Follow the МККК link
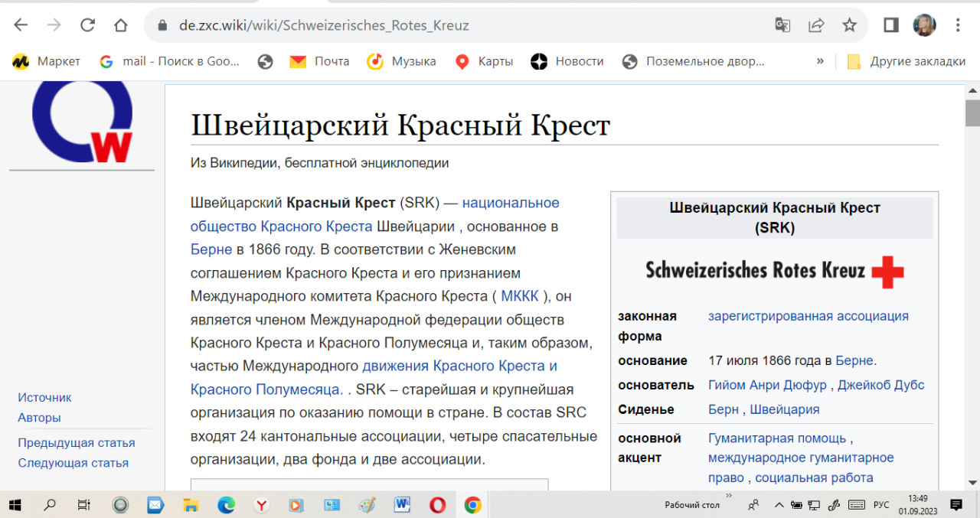This screenshot has height=518, width=980. pyautogui.click(x=520, y=296)
